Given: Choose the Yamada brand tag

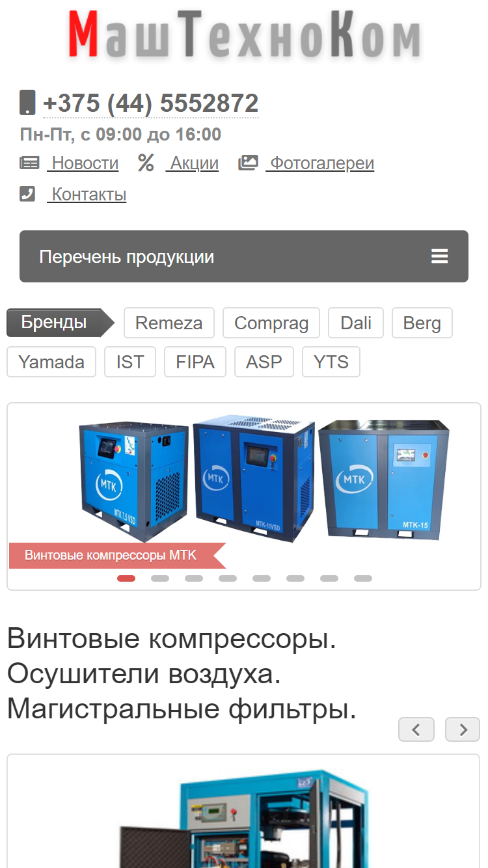Looking at the screenshot, I should 51,362.
